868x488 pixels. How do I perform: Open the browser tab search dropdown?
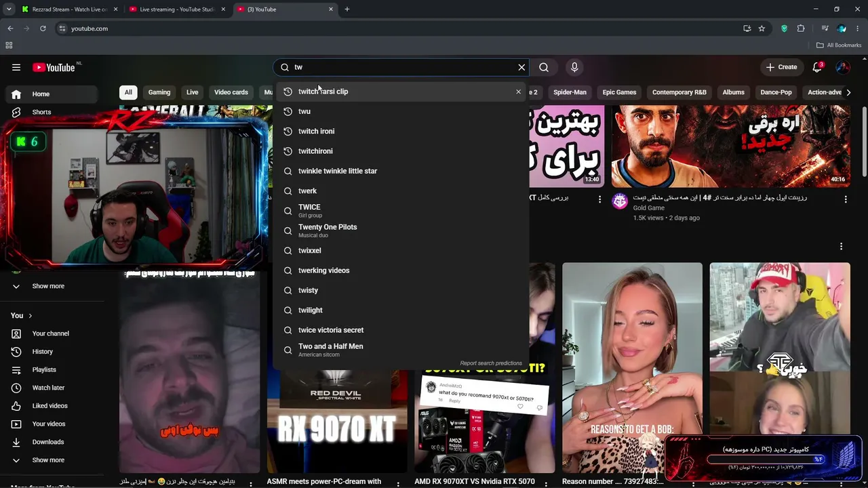(x=8, y=9)
